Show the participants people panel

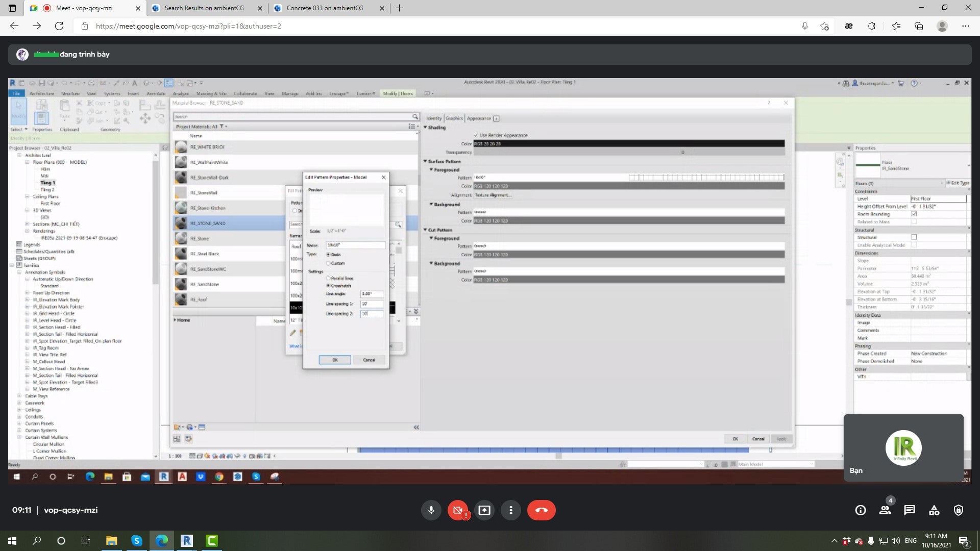click(885, 510)
